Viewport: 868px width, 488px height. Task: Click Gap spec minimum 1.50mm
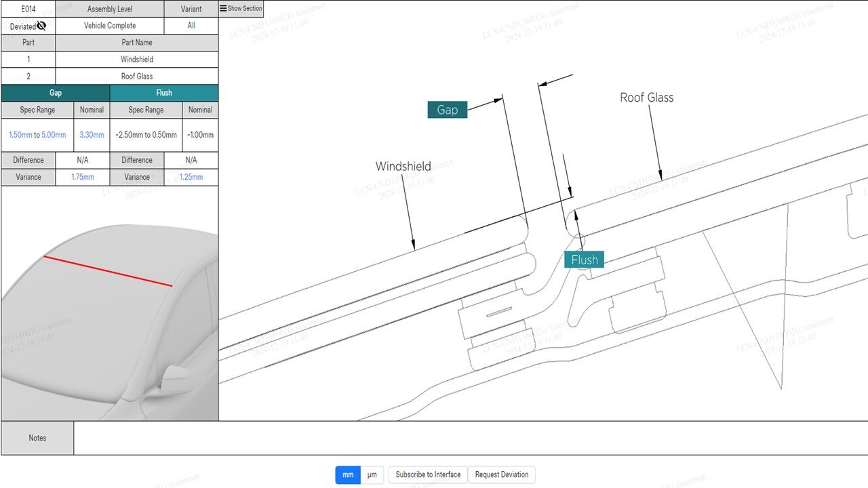tap(20, 135)
